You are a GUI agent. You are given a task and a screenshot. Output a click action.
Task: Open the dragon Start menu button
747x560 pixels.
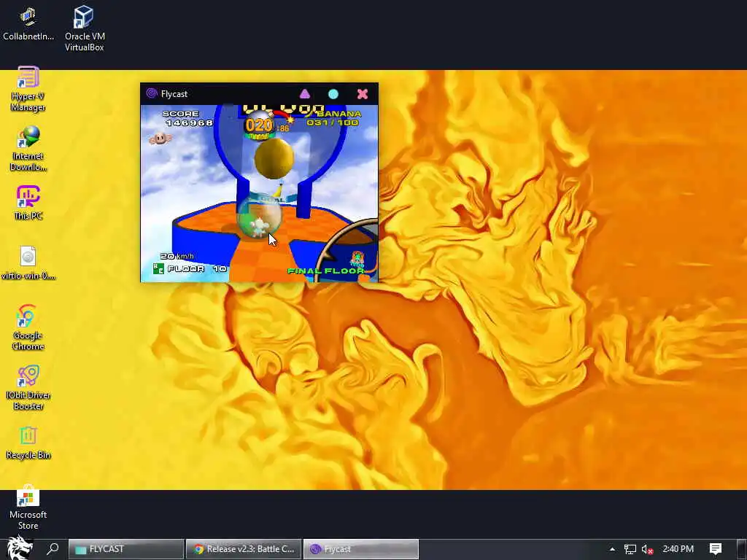click(x=18, y=548)
